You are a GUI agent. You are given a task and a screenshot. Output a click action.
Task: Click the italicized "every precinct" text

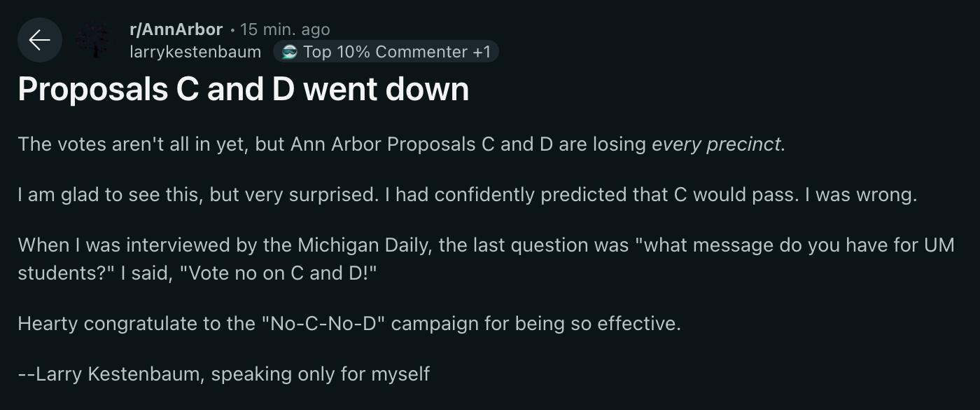(715, 144)
